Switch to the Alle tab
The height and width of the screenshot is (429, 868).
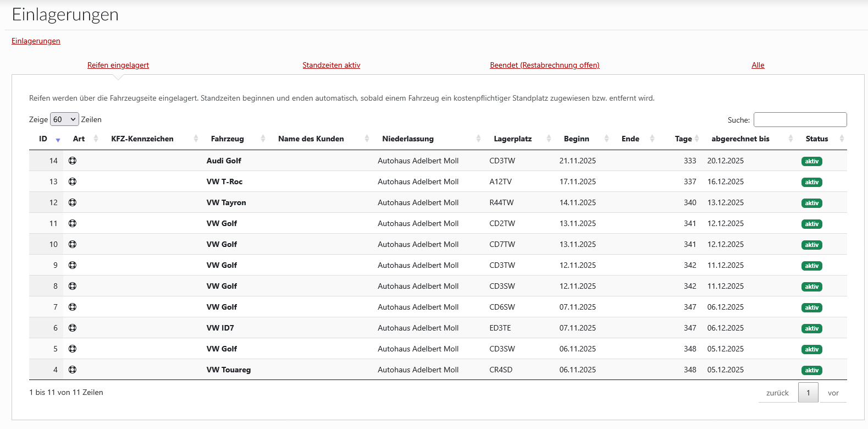(x=758, y=65)
